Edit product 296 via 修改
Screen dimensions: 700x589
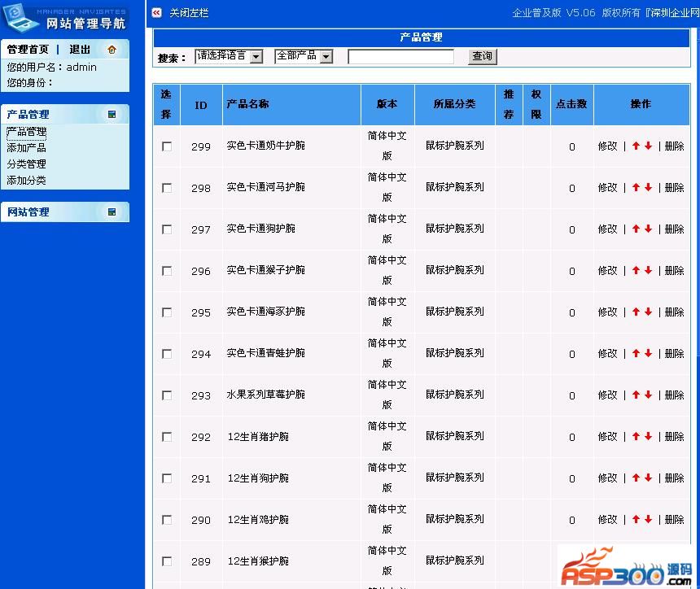pyautogui.click(x=607, y=270)
